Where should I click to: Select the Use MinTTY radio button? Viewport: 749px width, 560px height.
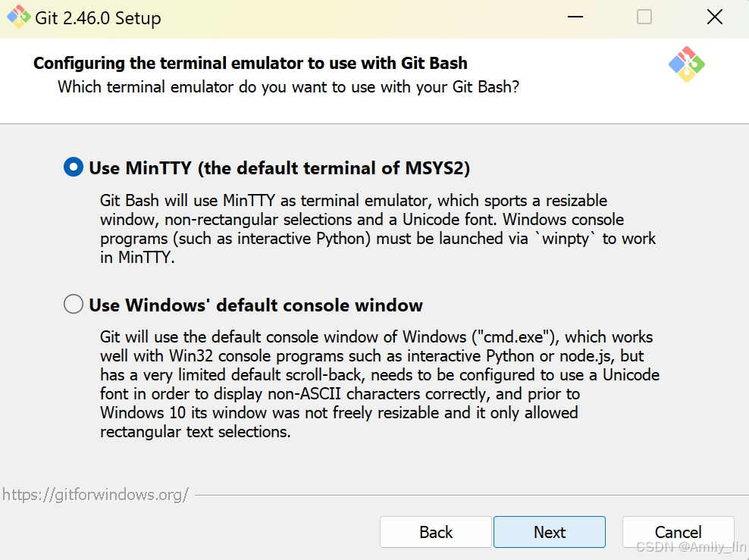[74, 167]
